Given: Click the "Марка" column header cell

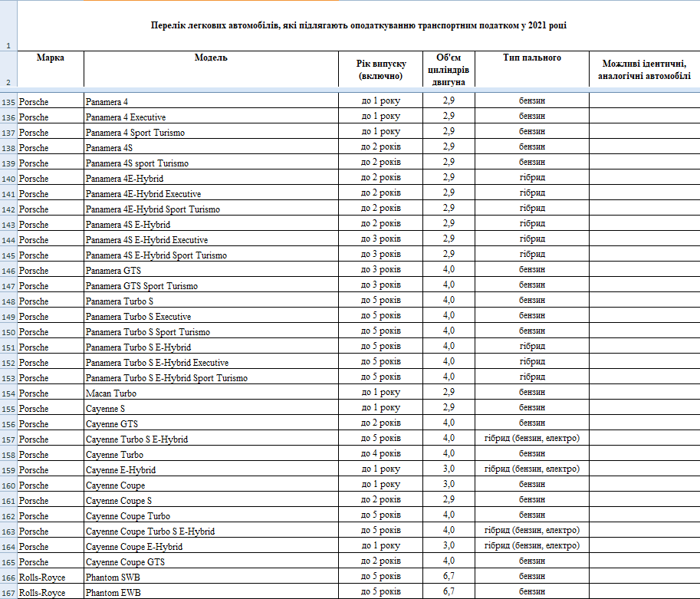Looking at the screenshot, I should click(x=50, y=70).
